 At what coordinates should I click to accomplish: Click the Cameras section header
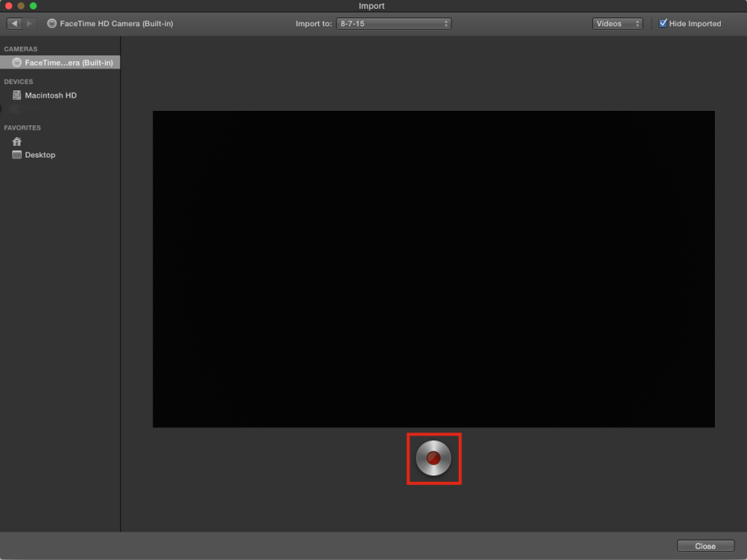20,49
